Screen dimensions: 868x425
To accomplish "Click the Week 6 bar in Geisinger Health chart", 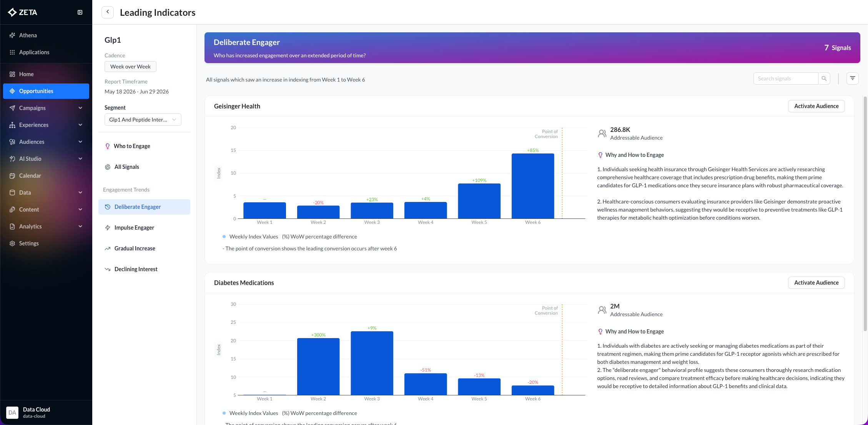I will point(533,186).
